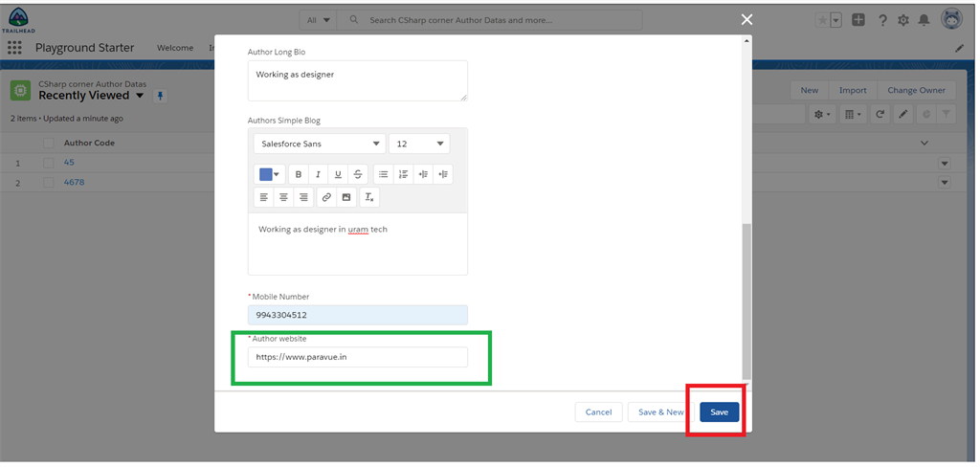The height and width of the screenshot is (467, 980).
Task: Click the Author Code column header
Action: pos(89,144)
